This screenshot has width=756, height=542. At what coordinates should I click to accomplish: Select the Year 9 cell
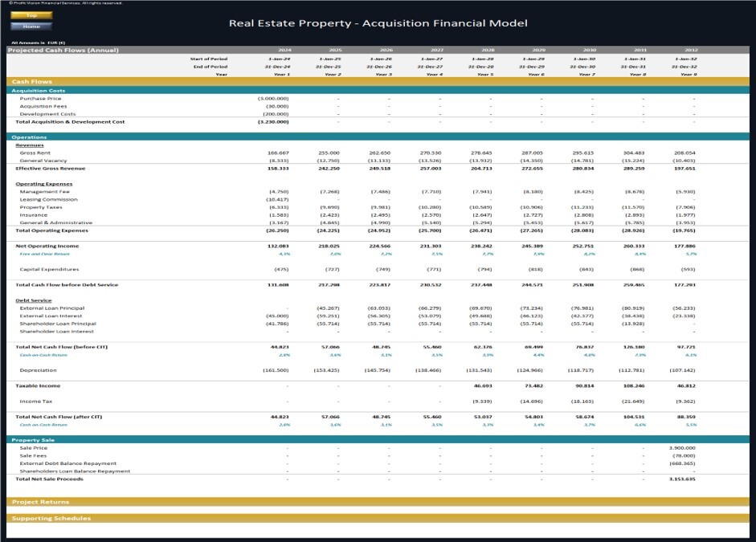tap(689, 75)
